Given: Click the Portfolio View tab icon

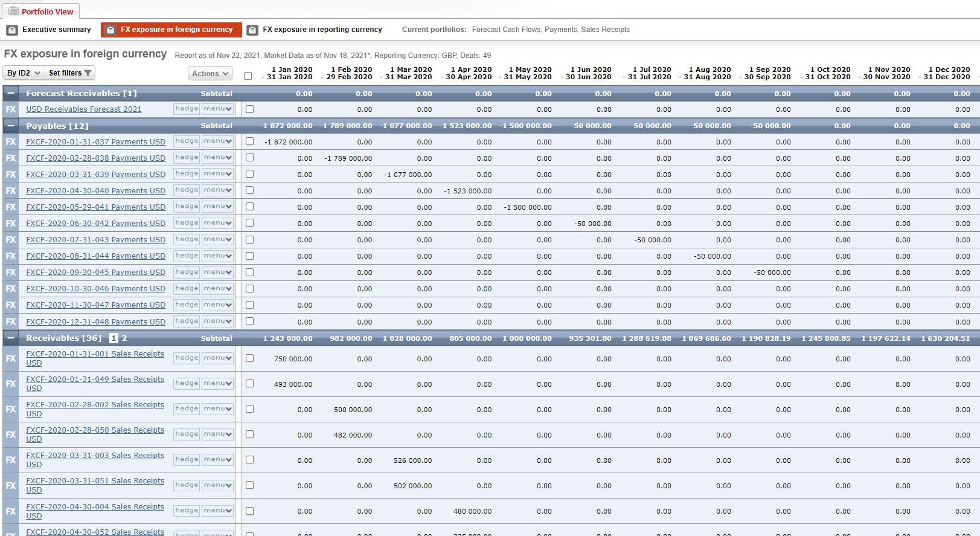Looking at the screenshot, I should 13,11.
